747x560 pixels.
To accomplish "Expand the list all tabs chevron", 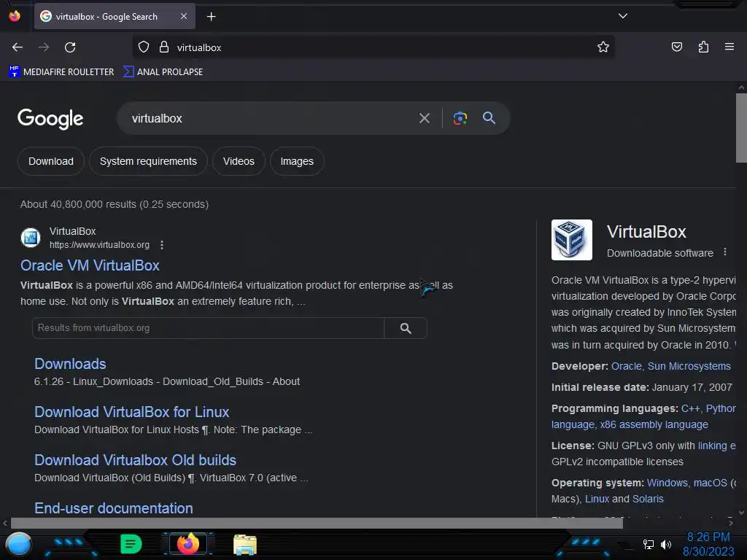I will pyautogui.click(x=623, y=16).
